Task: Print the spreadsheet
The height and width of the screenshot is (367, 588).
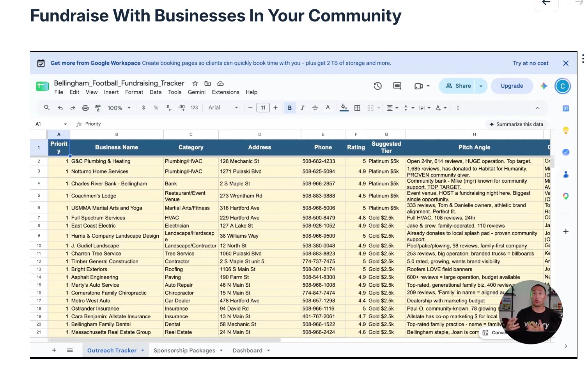Action: pos(85,108)
